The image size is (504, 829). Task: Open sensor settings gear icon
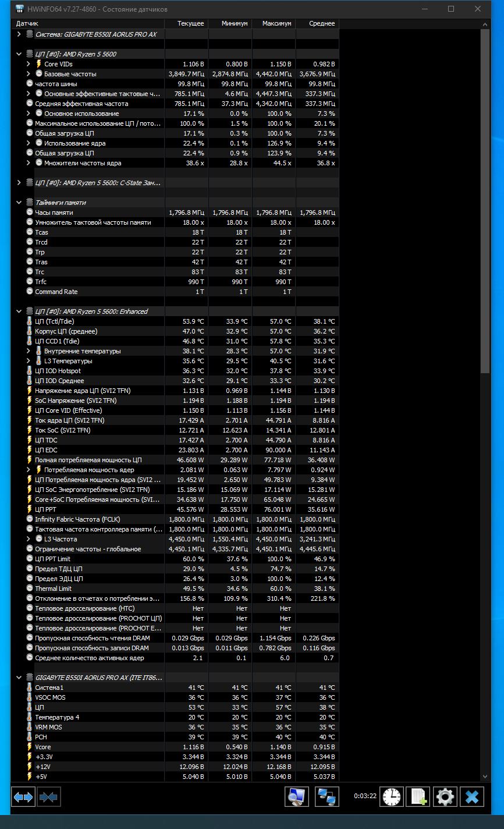(445, 796)
